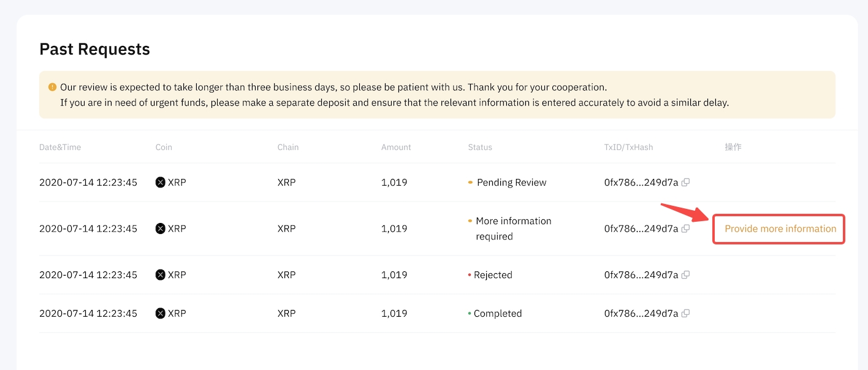The image size is (868, 370).
Task: Click the Amount column header
Action: (396, 147)
